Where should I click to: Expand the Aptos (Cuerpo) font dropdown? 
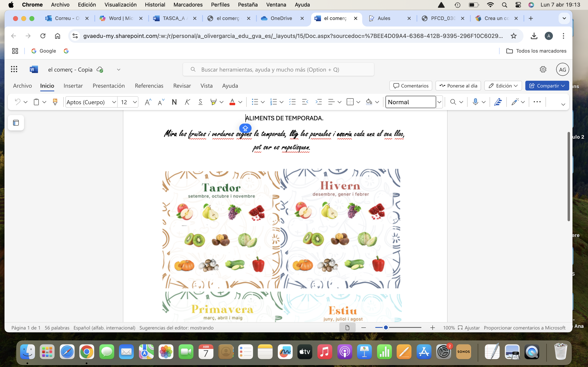pyautogui.click(x=114, y=102)
